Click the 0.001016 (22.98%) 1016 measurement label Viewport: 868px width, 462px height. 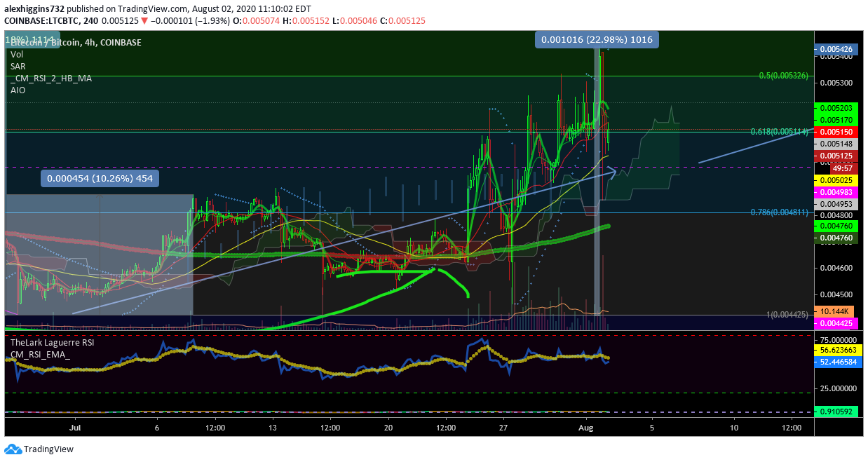[598, 40]
